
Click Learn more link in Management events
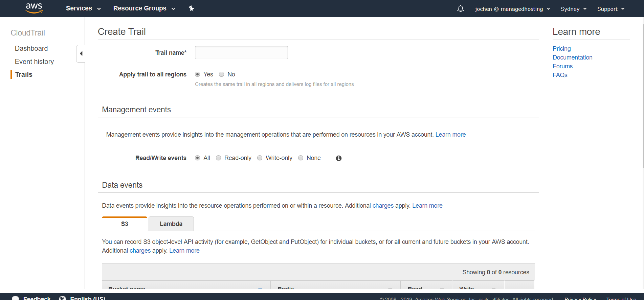coord(450,135)
